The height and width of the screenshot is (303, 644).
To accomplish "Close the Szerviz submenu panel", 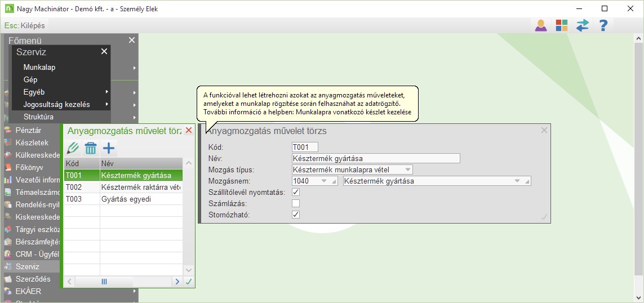I will pyautogui.click(x=104, y=51).
